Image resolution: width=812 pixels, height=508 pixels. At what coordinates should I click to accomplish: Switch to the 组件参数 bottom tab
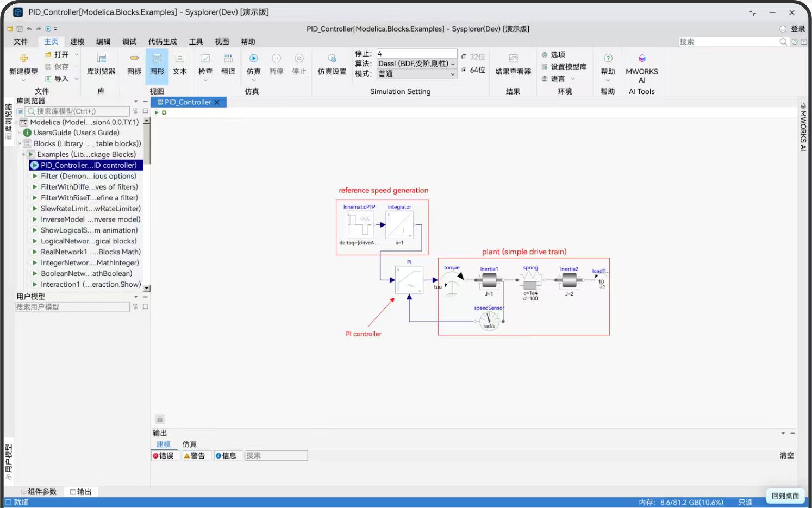click(x=39, y=492)
